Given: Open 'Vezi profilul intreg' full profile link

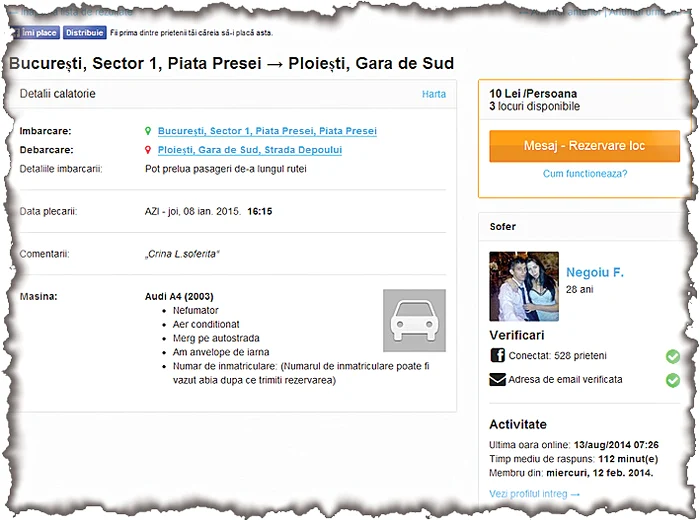Looking at the screenshot, I should [535, 494].
